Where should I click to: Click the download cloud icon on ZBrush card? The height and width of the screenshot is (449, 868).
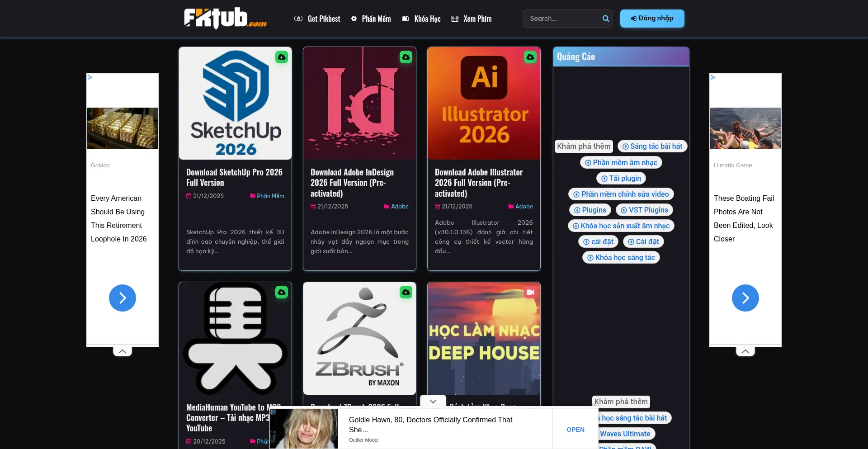(406, 292)
